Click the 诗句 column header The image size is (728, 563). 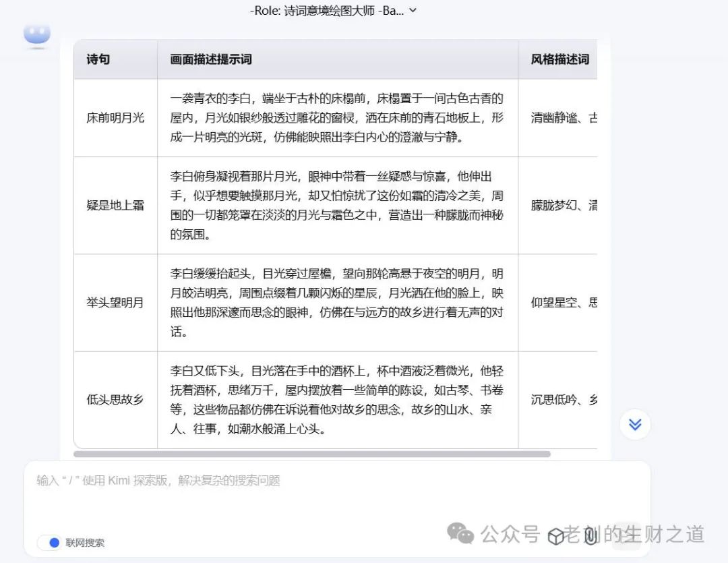click(98, 59)
